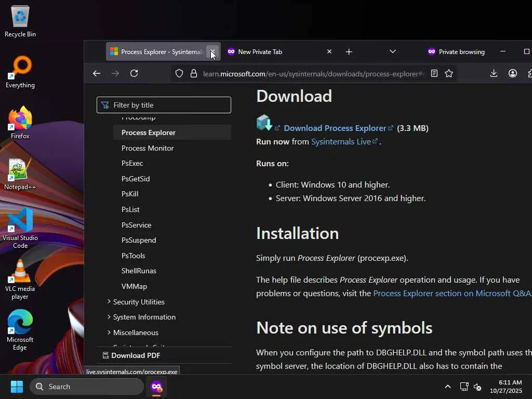Open Firefox desktop shortcut
This screenshot has width=532, height=399.
point(20,123)
